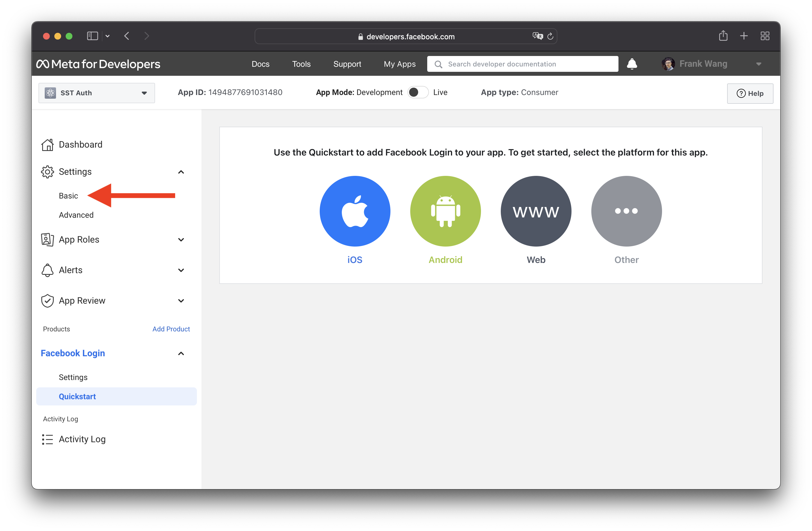Image resolution: width=812 pixels, height=531 pixels.
Task: Expand the App Roles section
Action: (x=181, y=240)
